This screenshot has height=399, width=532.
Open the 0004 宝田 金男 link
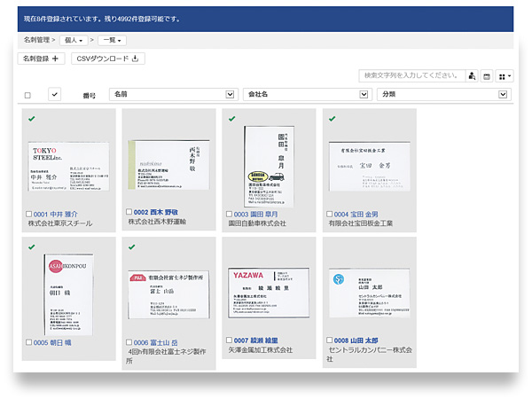tap(356, 215)
